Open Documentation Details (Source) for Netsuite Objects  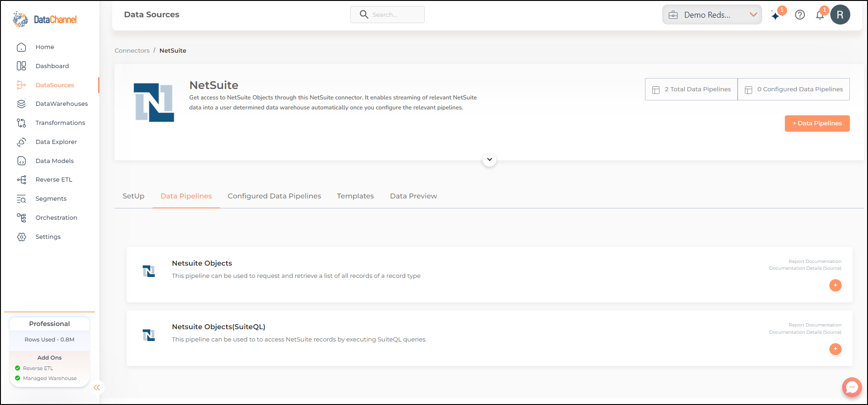tap(805, 268)
